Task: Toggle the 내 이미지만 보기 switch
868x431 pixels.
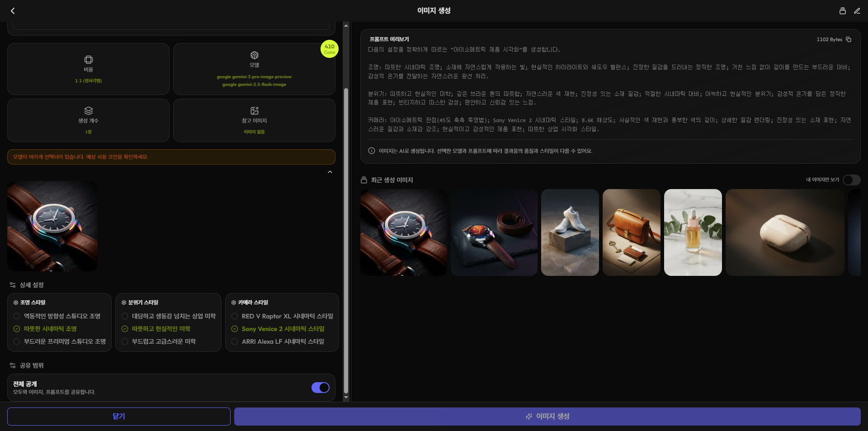Action: [851, 180]
